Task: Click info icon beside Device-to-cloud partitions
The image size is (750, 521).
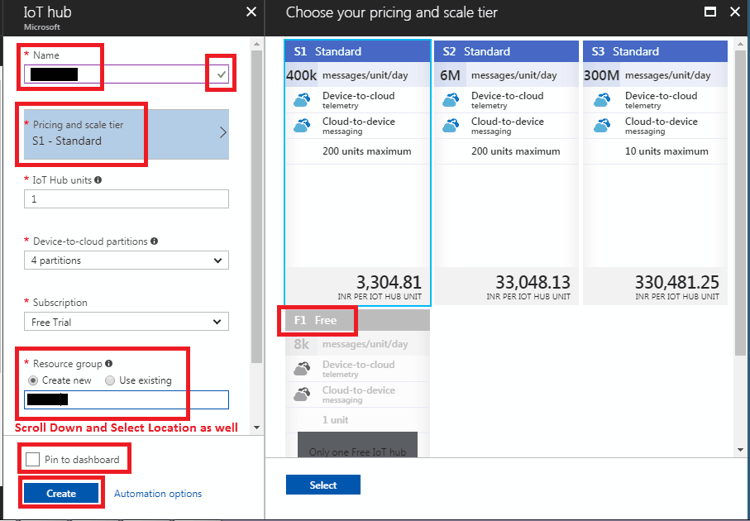Action: 153,241
